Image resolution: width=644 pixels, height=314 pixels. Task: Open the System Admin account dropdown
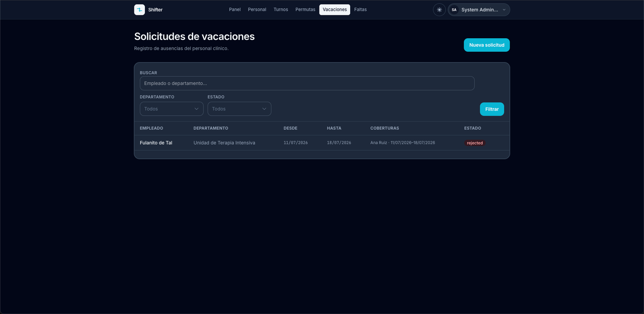pyautogui.click(x=479, y=10)
